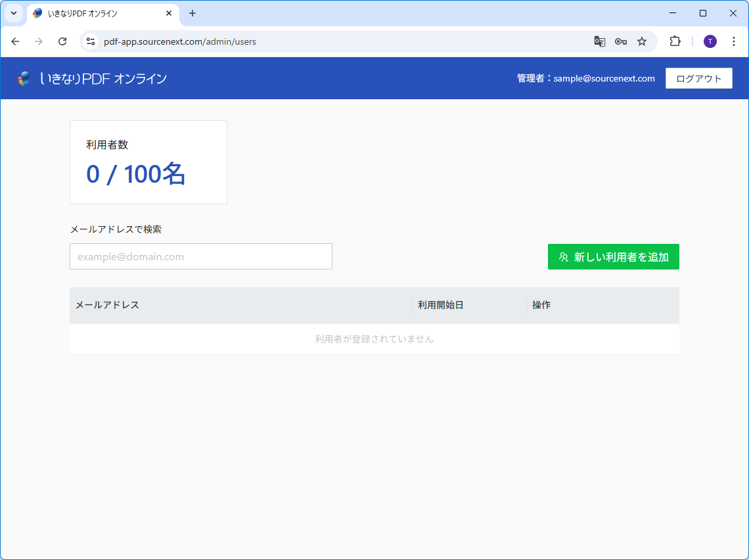749x560 pixels.
Task: Open the saved passwords key icon
Action: 620,41
